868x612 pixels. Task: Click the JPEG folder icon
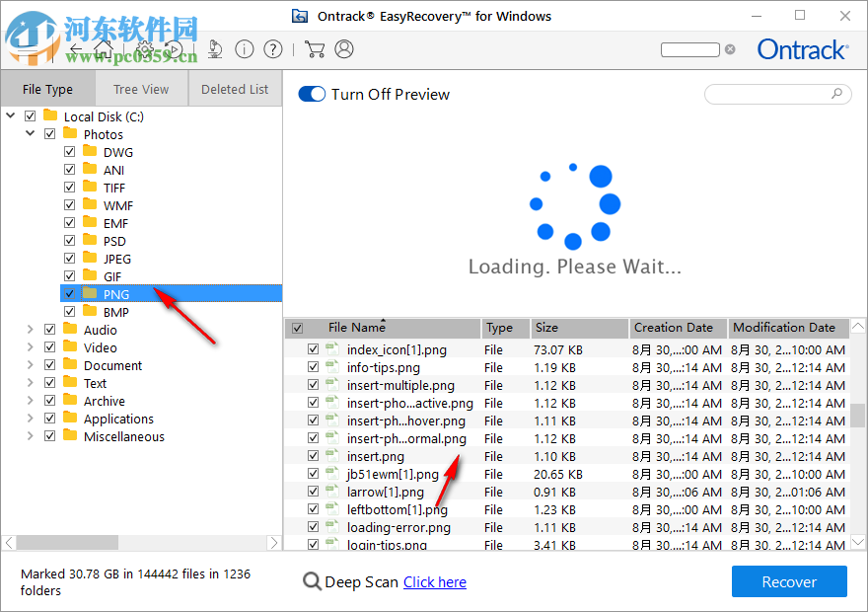point(90,258)
